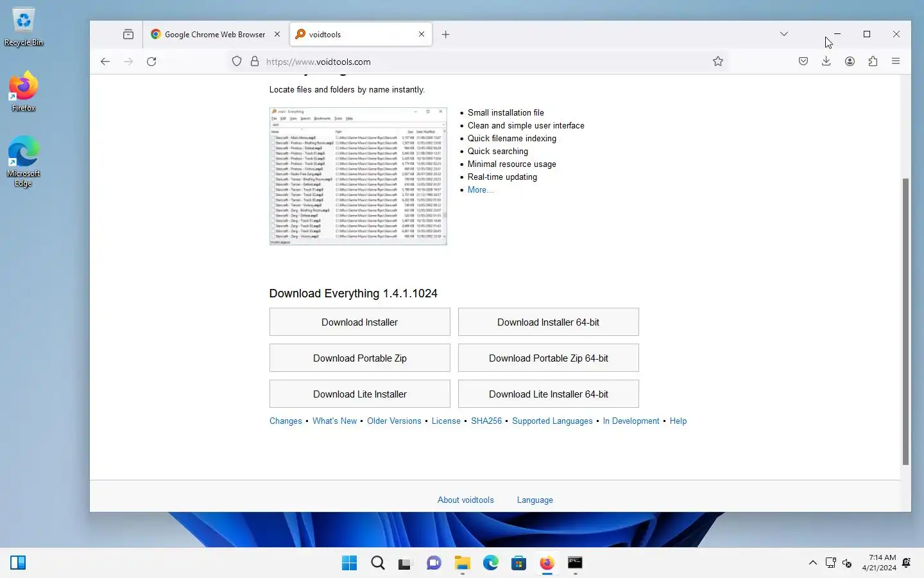Go back one page
924x578 pixels.
point(105,62)
